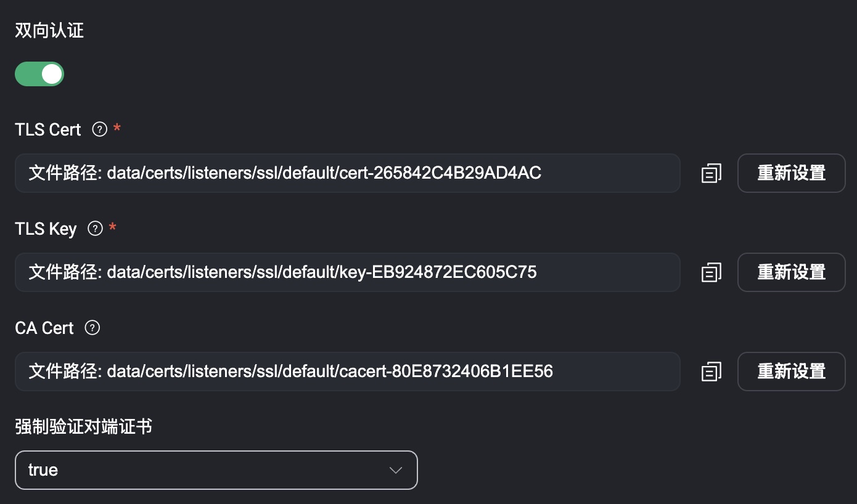This screenshot has width=857, height=504.
Task: Click 重新设置 for the TLS Cert
Action: (x=791, y=173)
